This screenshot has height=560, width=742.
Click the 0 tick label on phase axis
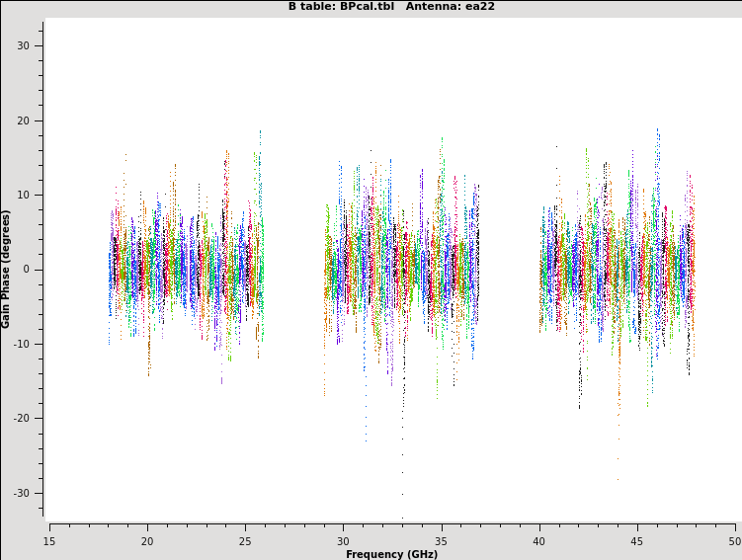click(27, 270)
